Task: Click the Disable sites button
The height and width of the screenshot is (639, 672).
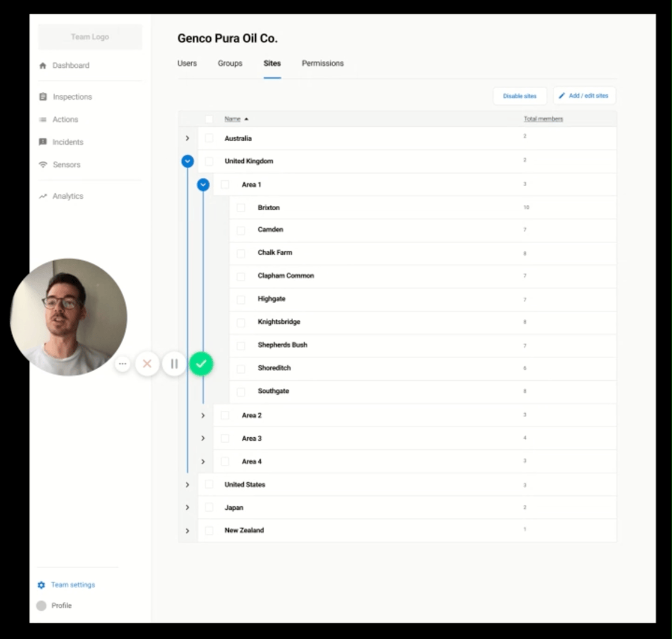Action: click(519, 96)
